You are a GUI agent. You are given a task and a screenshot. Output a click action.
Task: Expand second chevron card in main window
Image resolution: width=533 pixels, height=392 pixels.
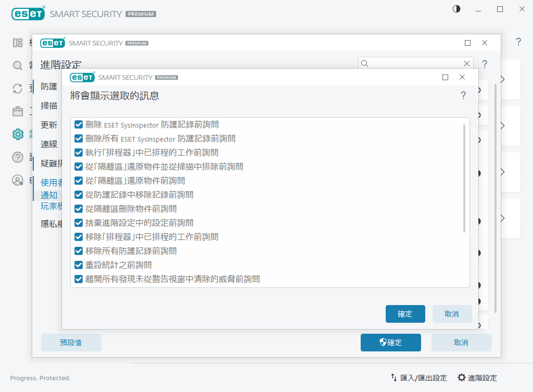tap(502, 125)
